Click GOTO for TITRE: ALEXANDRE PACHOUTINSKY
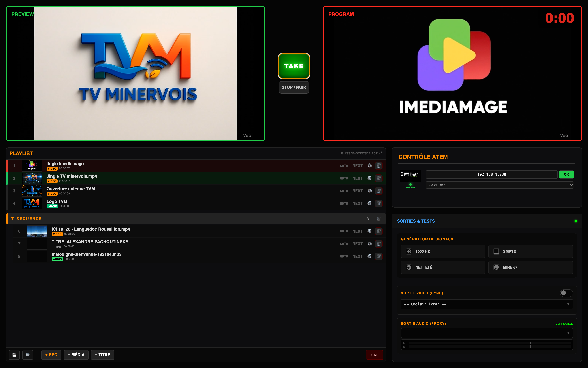Viewport: 588px width, 368px height. pyautogui.click(x=344, y=244)
